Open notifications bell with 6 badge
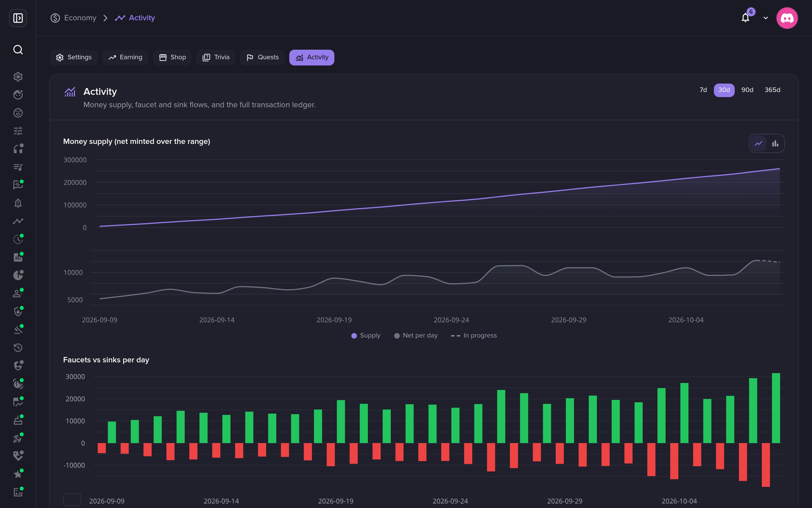The width and height of the screenshot is (812, 508). click(x=745, y=17)
